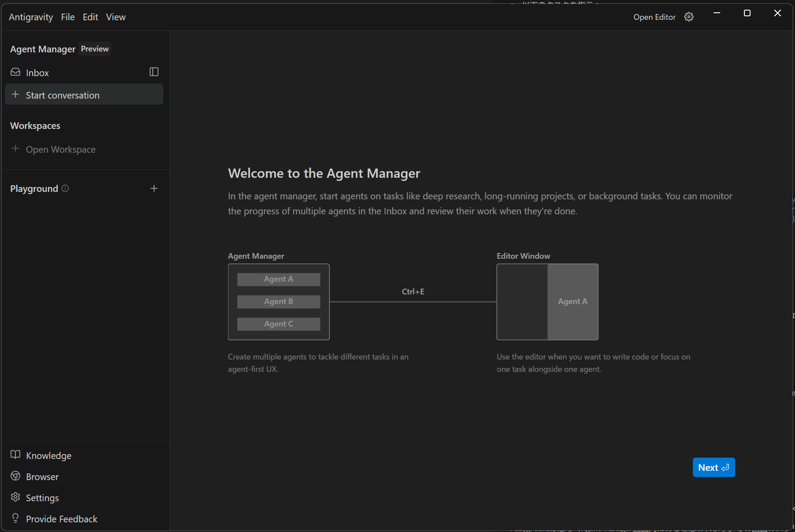Open the View menu
Image resolution: width=795 pixels, height=532 pixels.
pyautogui.click(x=116, y=17)
